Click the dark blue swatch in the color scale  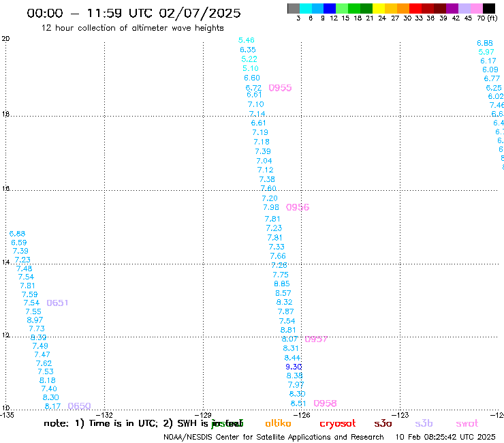(330, 9)
